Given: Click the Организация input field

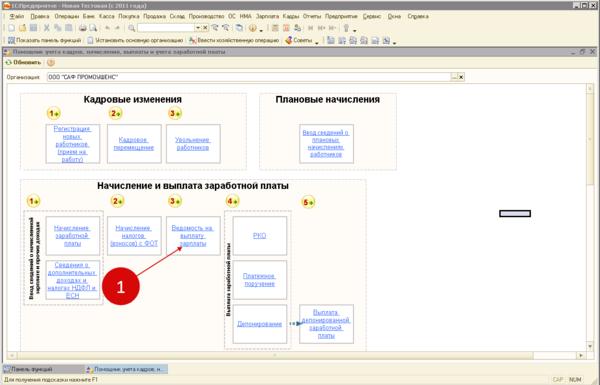Looking at the screenshot, I should (249, 77).
